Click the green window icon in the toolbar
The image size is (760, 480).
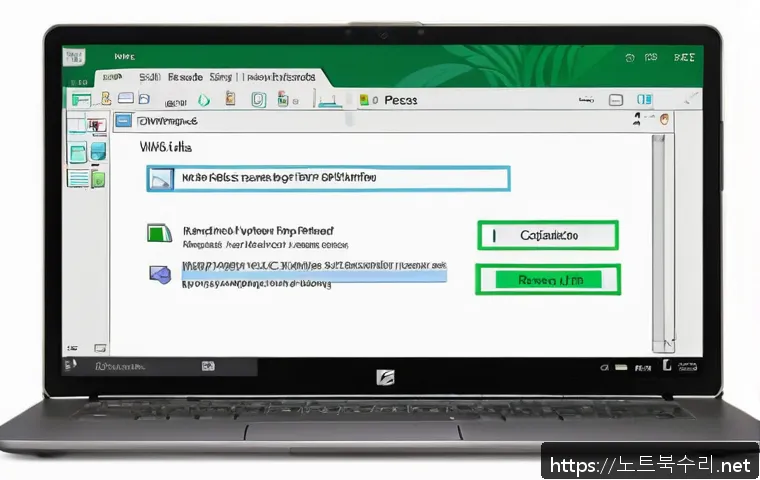click(x=81, y=100)
